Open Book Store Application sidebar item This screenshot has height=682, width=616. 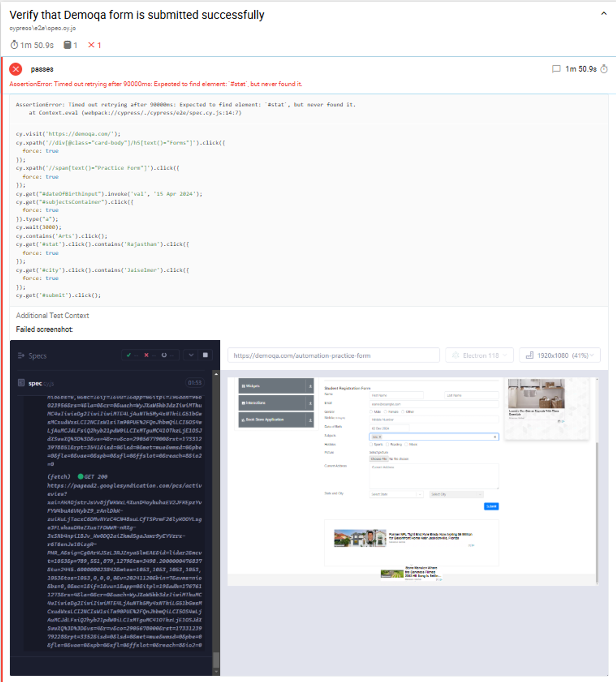click(276, 419)
